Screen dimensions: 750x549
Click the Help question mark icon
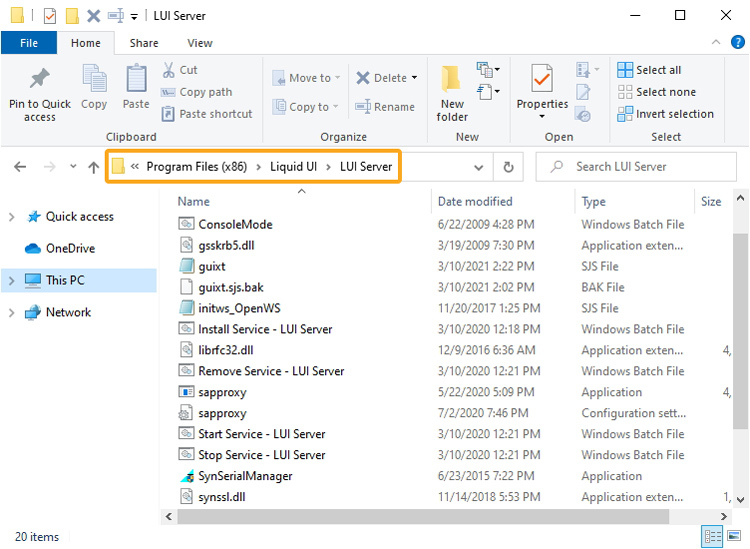click(738, 42)
